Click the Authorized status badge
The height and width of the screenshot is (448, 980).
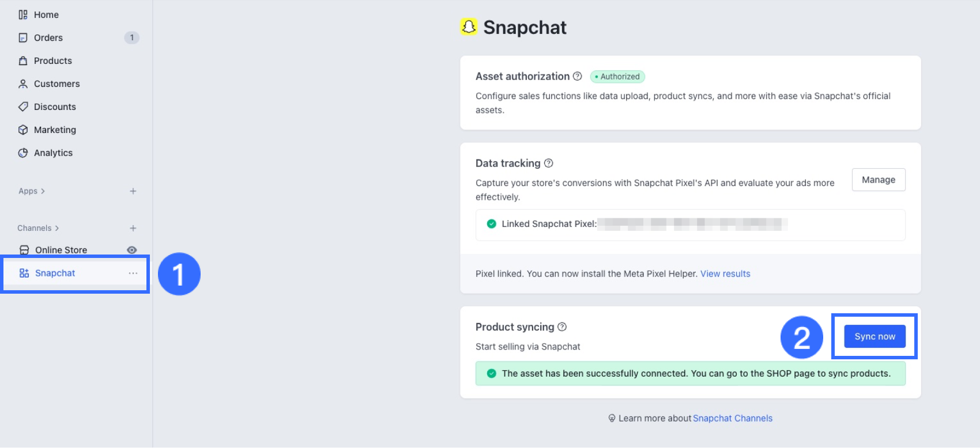pos(617,77)
